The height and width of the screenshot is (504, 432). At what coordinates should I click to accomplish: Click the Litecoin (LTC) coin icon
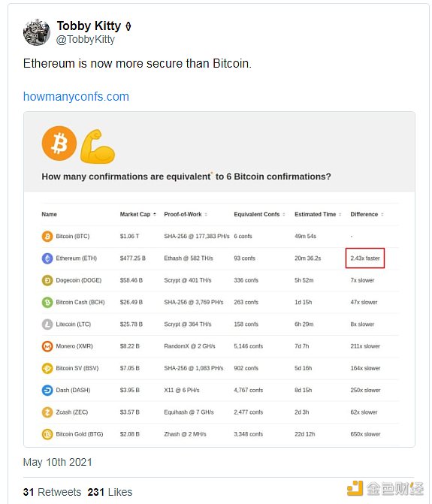click(47, 324)
